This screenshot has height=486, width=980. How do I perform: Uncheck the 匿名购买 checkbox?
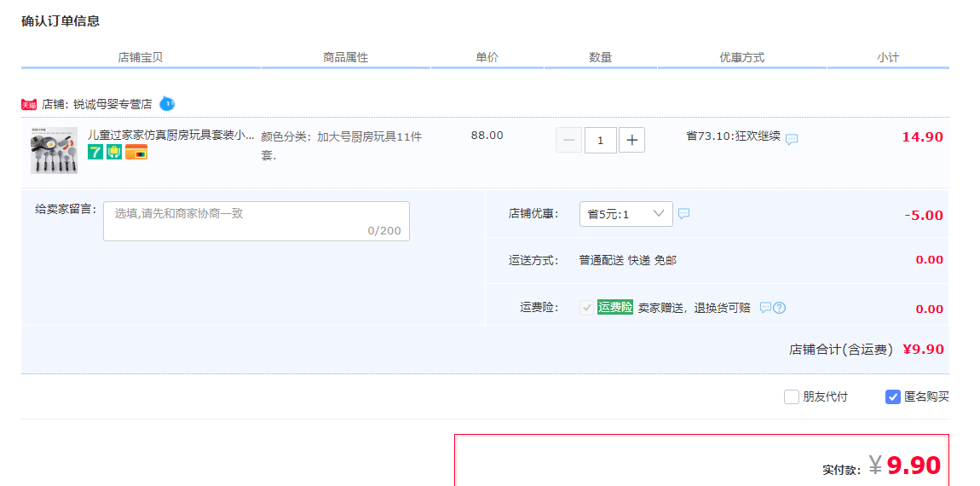click(x=893, y=396)
